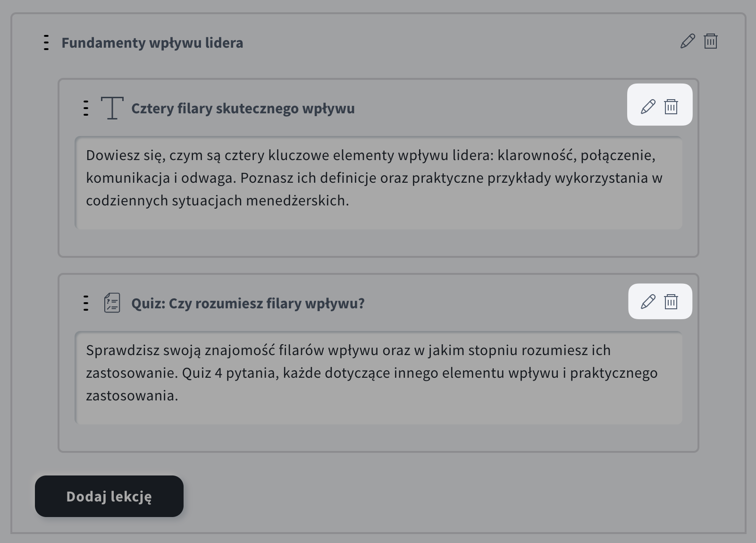Click the text-content icon beside the first lesson title
This screenshot has height=543, width=756.
click(111, 108)
